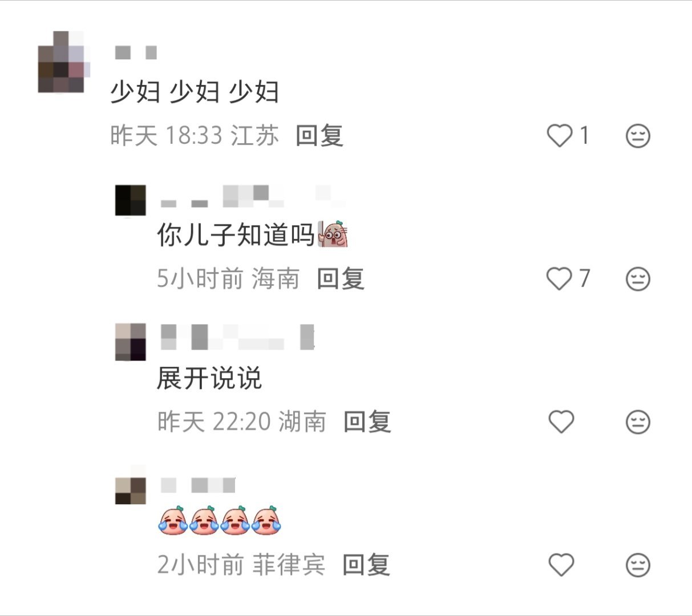This screenshot has height=616, width=692.
Task: Open username above 你儿子知道吗 reply
Action: [253, 196]
